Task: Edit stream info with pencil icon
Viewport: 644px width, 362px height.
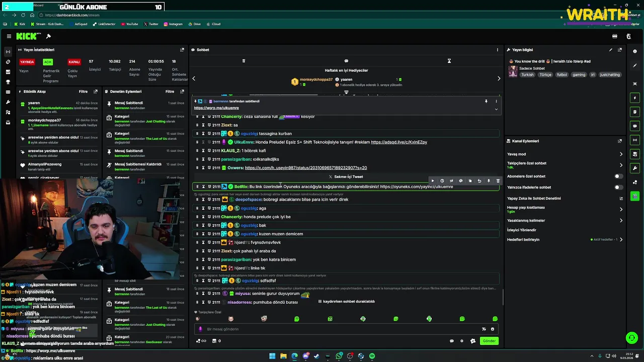Action: pos(611,50)
